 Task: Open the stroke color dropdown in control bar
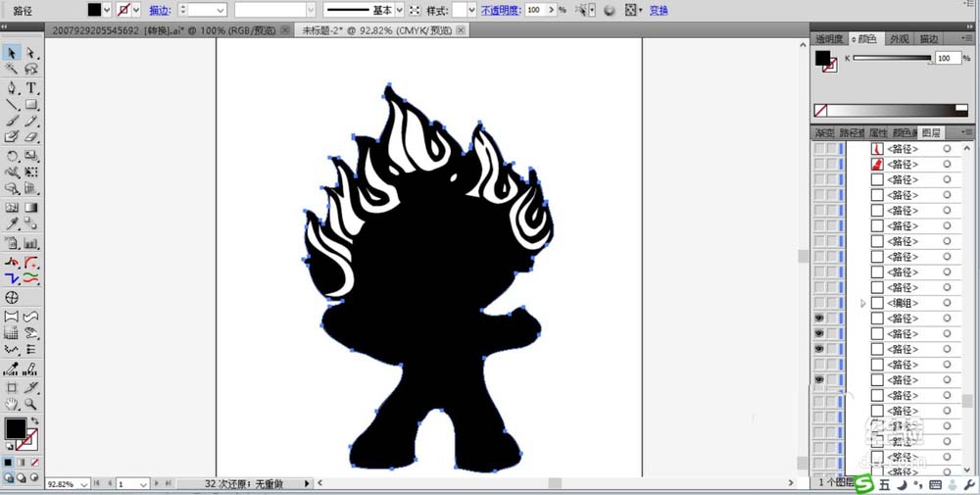tap(136, 10)
